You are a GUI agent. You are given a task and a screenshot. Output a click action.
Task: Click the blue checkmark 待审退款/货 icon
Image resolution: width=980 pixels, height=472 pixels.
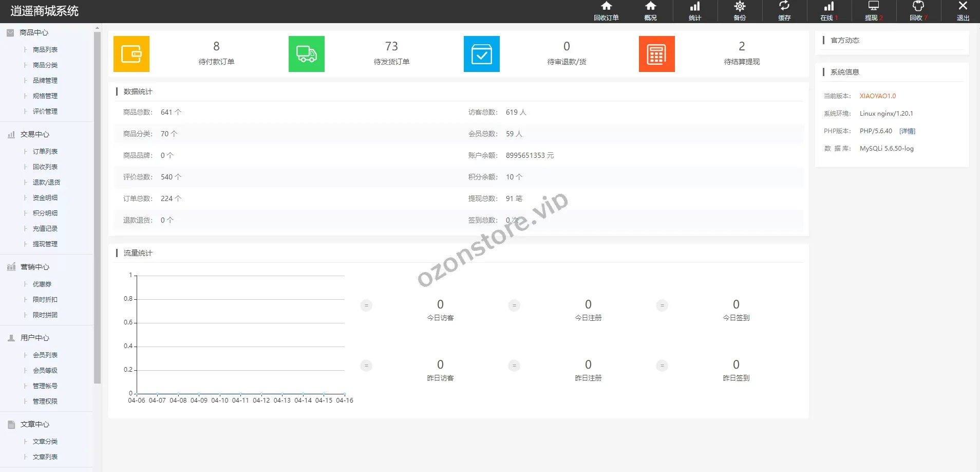point(482,54)
